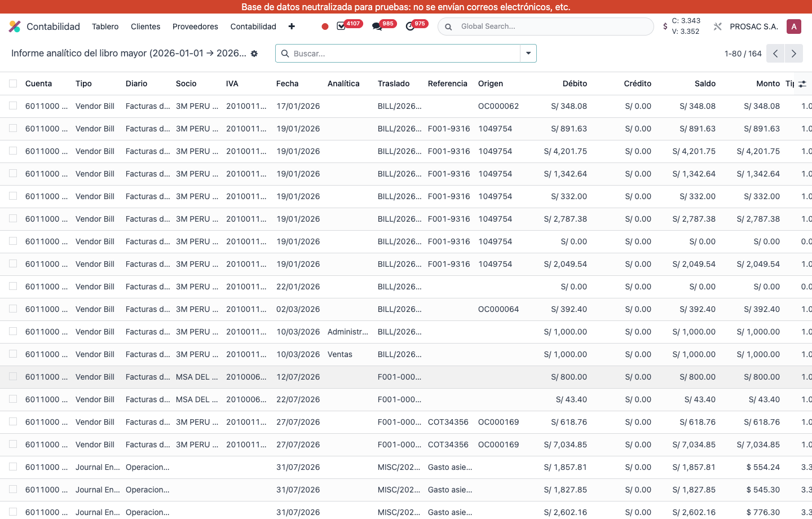Click the C: 3.343 exchange rate text
Screen dimensions: 812x519
686,21
